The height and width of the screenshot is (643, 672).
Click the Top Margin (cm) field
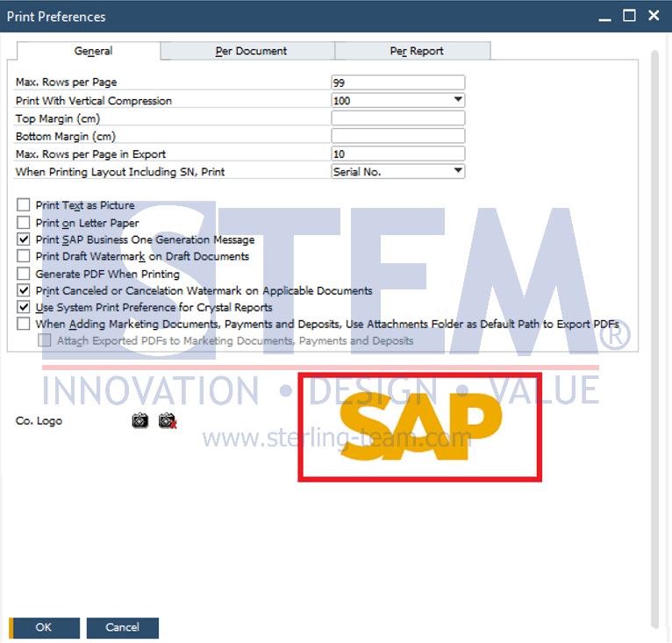398,118
